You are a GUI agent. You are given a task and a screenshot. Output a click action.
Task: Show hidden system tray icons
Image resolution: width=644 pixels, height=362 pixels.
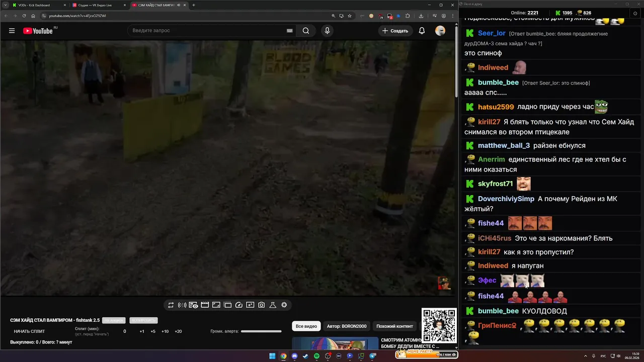(x=586, y=356)
